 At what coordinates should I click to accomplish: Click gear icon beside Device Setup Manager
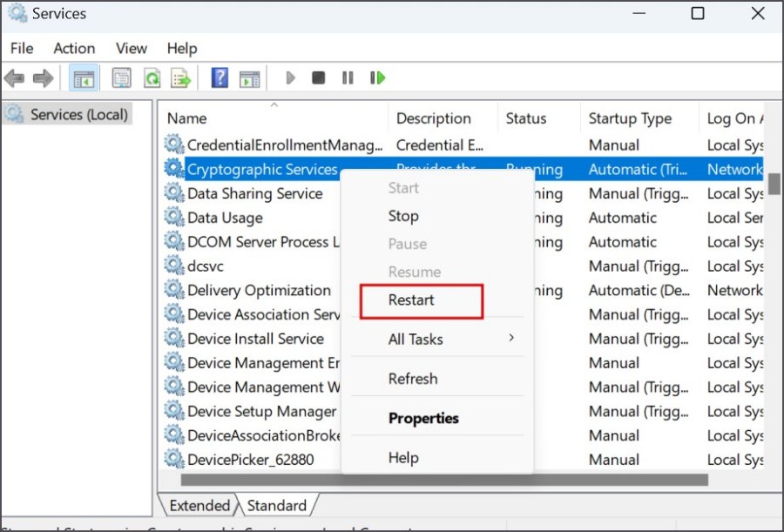(174, 410)
